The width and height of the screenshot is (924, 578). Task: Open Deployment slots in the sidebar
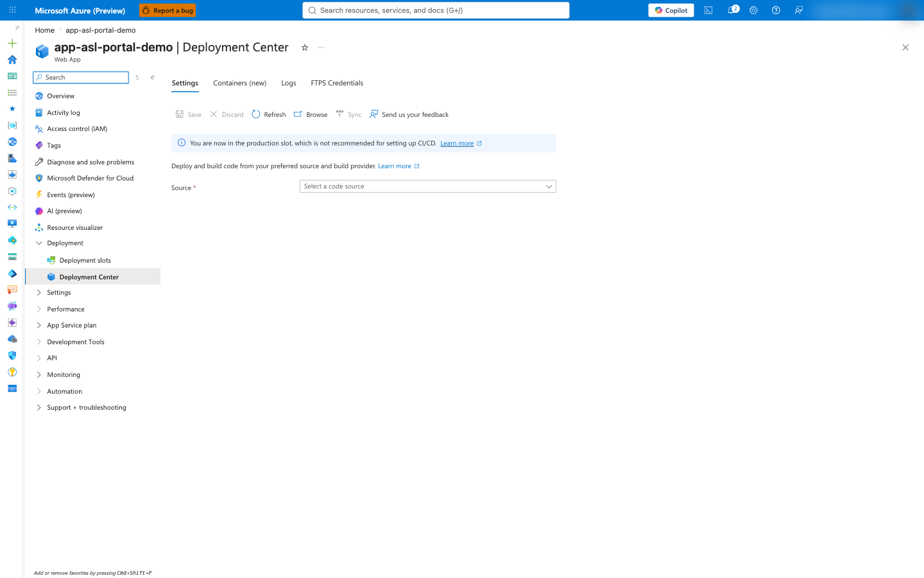[85, 260]
